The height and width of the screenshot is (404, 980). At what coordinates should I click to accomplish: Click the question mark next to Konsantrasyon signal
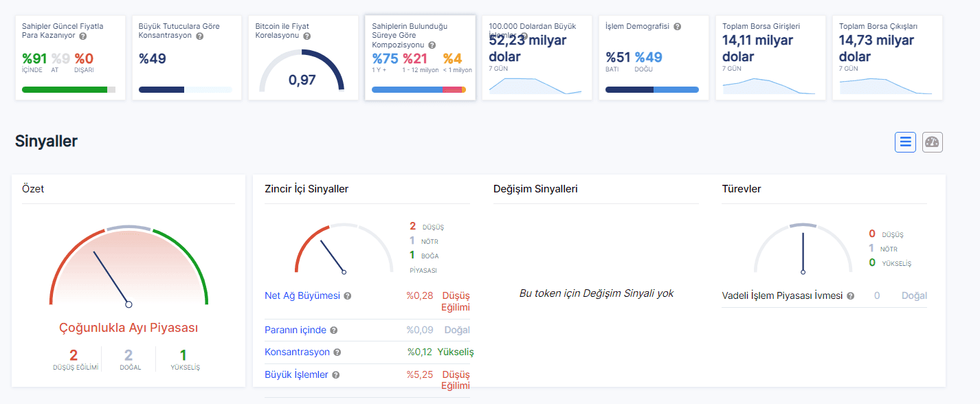point(337,352)
